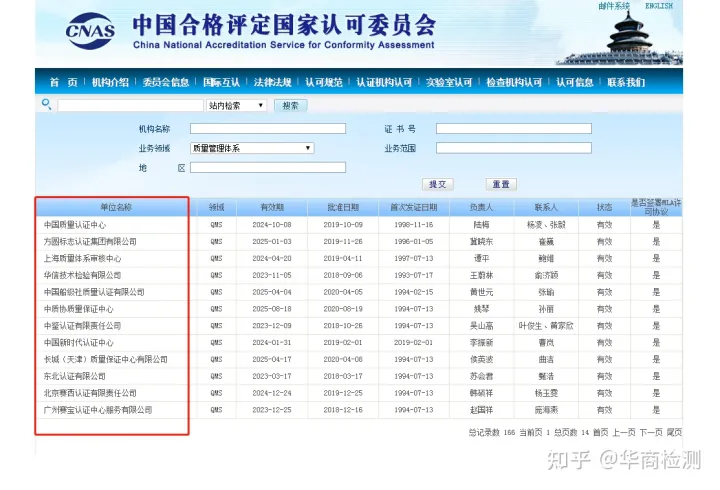Click the 搜索 site search button
Screen dimensions: 720x490
click(x=290, y=106)
